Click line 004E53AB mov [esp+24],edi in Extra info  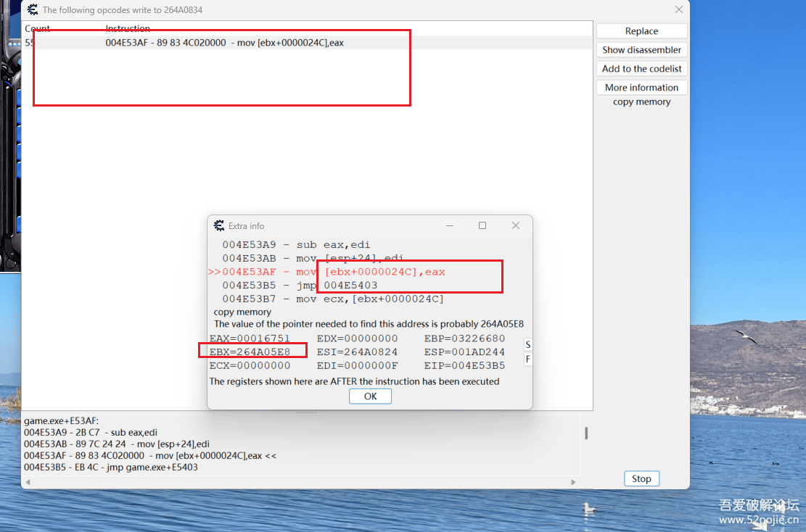pos(313,258)
